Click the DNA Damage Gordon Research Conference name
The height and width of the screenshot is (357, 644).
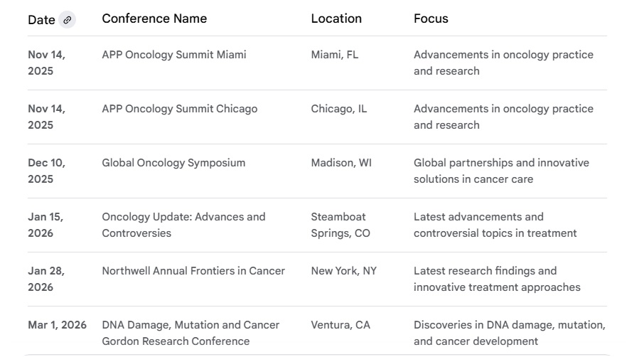[190, 333]
